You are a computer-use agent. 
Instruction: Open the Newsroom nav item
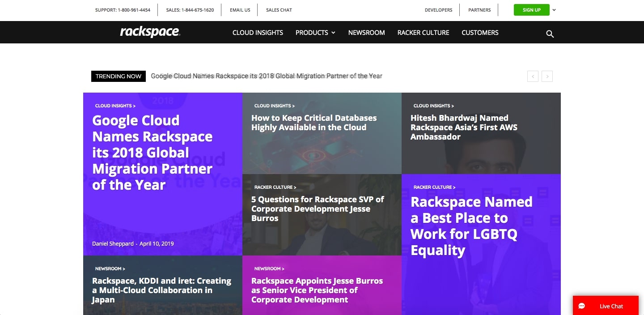pyautogui.click(x=366, y=33)
